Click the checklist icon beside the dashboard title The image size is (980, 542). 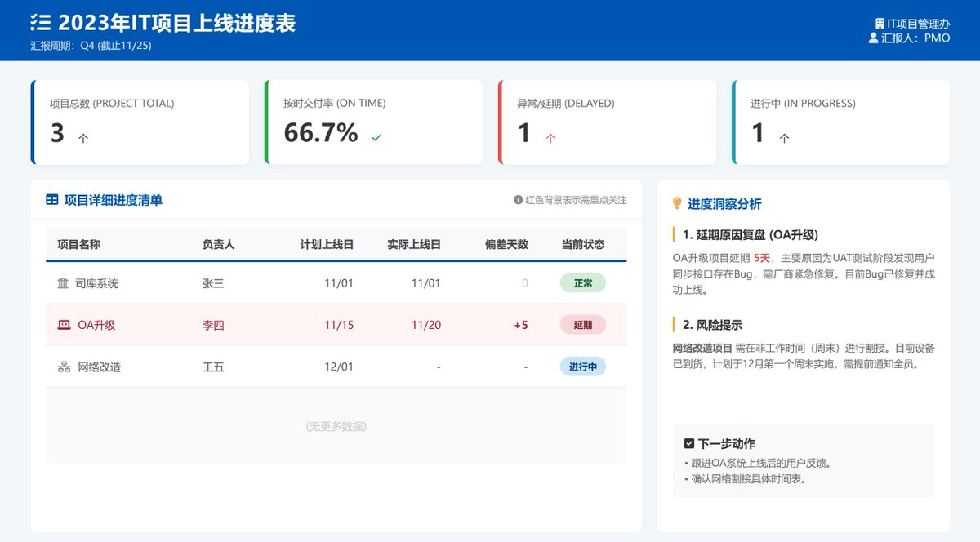click(x=40, y=23)
